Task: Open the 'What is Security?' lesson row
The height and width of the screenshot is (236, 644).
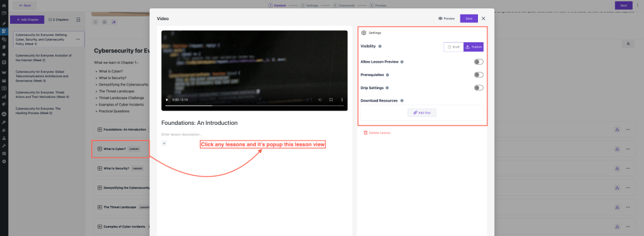Action: pyautogui.click(x=122, y=168)
